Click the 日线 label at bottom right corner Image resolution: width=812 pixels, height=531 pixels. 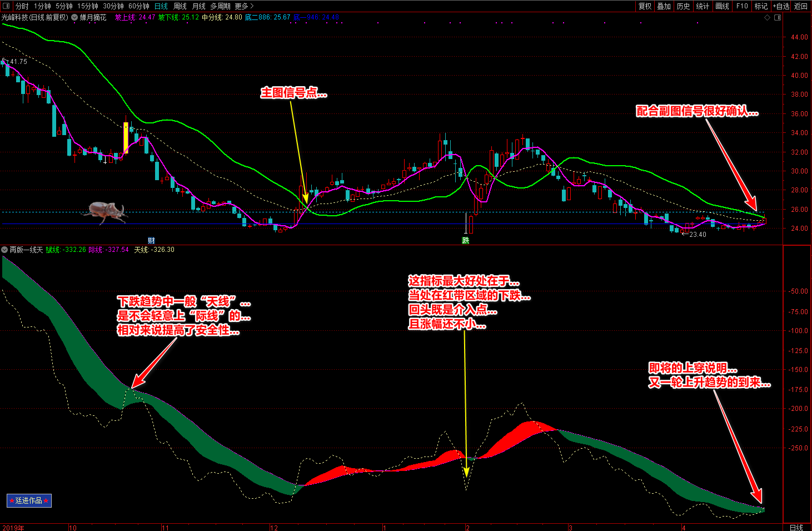click(796, 528)
